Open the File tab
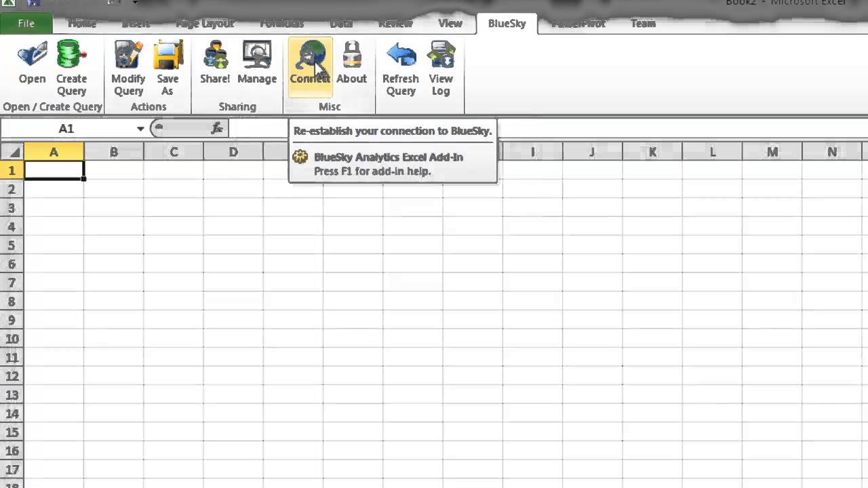This screenshot has width=868, height=488. (x=26, y=23)
